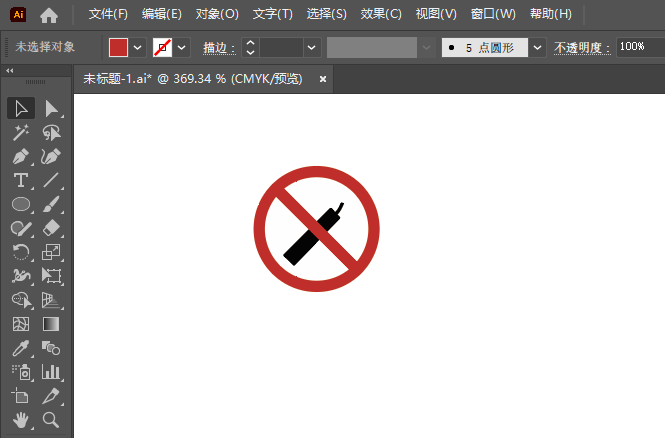Viewport: 665px width, 438px height.
Task: Click the Illustrator Ai logo
Action: (18, 15)
